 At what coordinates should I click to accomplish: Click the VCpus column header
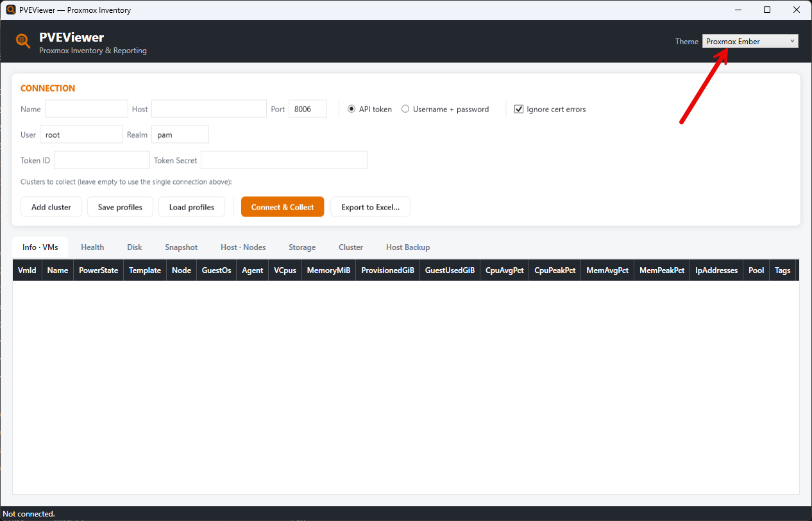click(x=285, y=270)
